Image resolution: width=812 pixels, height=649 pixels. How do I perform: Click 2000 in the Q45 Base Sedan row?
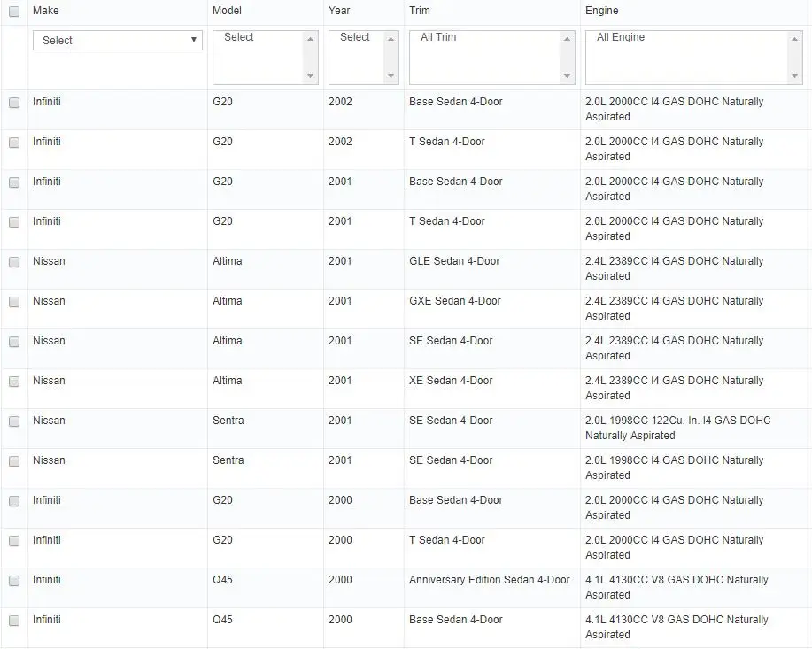(340, 620)
